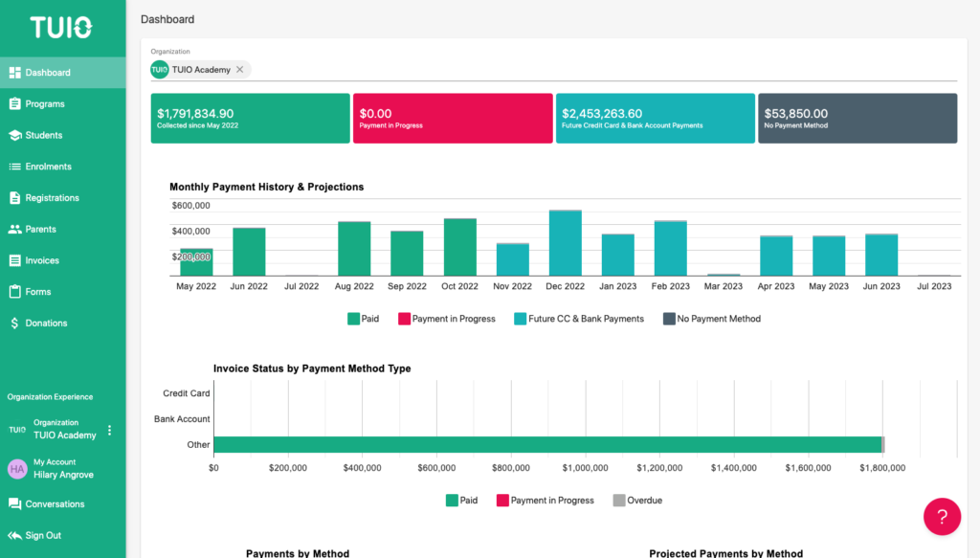Toggle Payment in Progress legend entry
Screen dimensions: 980x558
446,318
